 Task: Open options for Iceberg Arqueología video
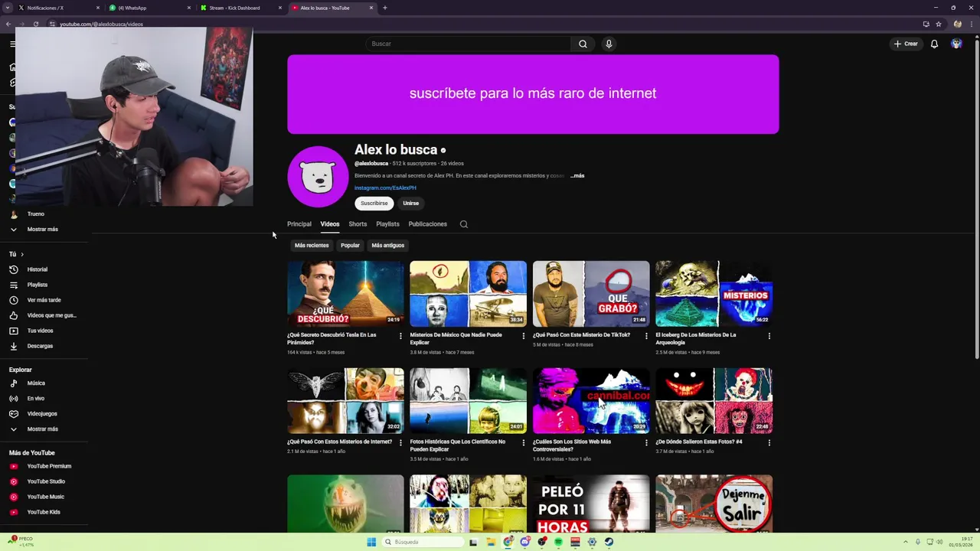pos(769,336)
